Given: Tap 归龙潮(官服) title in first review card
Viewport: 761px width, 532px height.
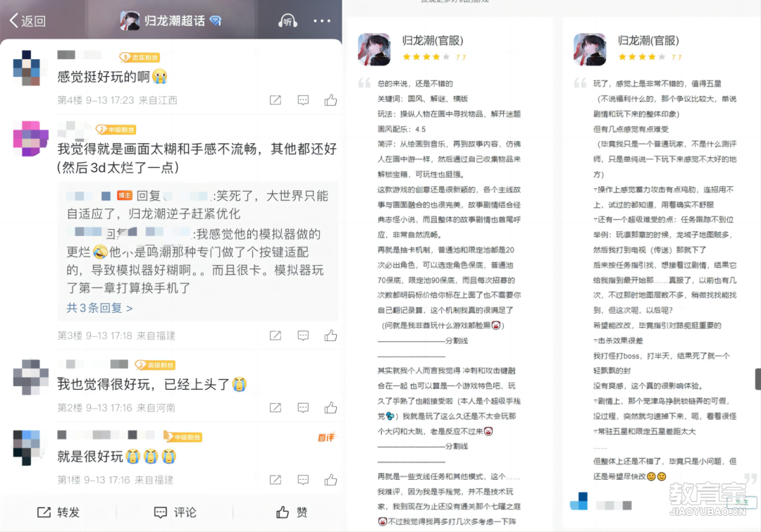Looking at the screenshot, I should point(433,40).
